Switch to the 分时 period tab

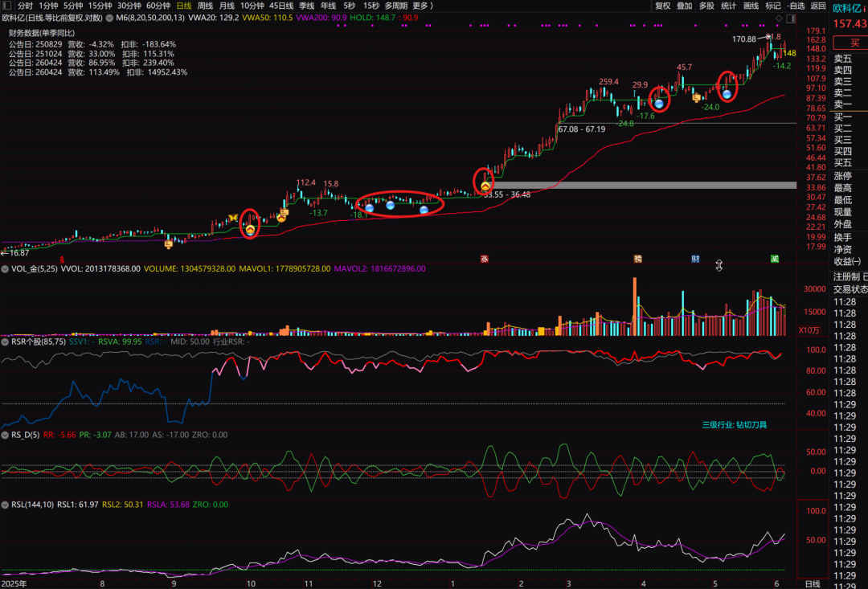(x=25, y=6)
